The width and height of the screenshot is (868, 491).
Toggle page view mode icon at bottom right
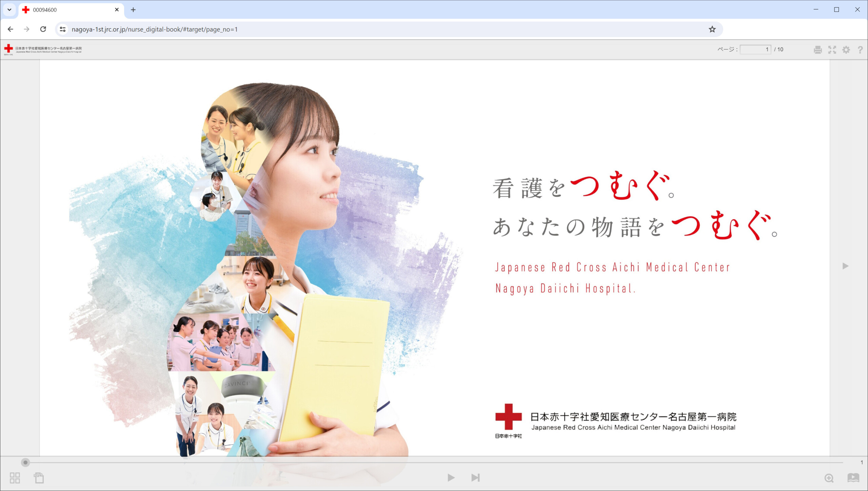coord(853,478)
